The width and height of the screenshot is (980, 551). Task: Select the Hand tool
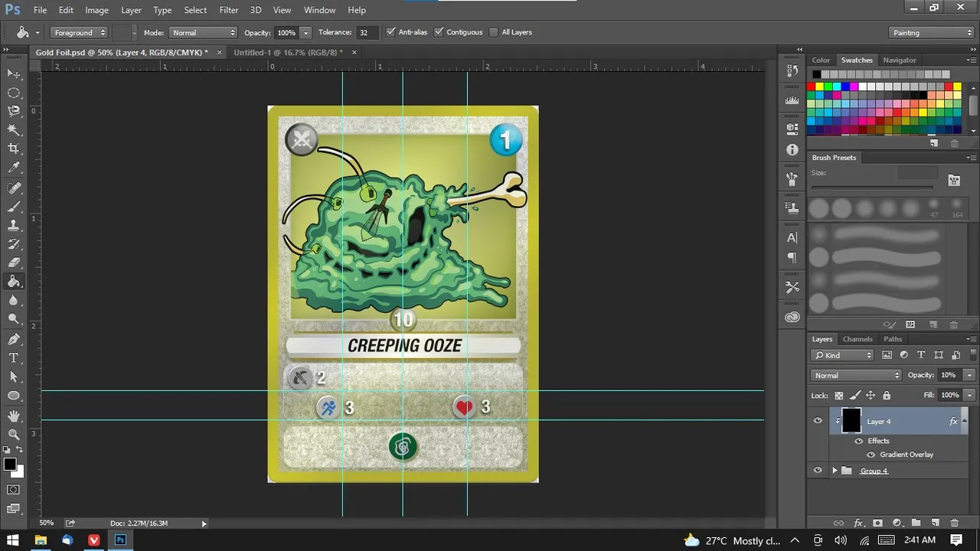tap(14, 416)
